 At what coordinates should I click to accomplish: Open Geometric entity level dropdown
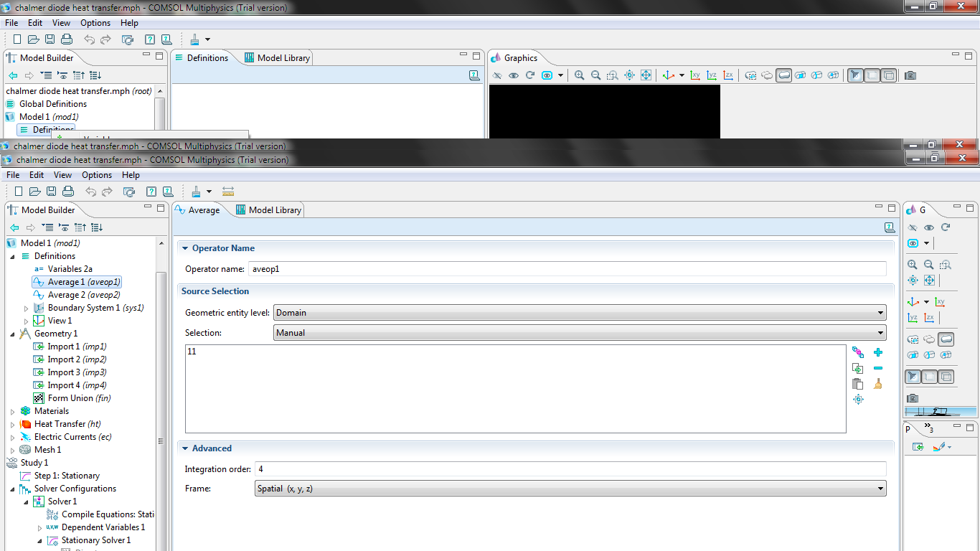[580, 313]
